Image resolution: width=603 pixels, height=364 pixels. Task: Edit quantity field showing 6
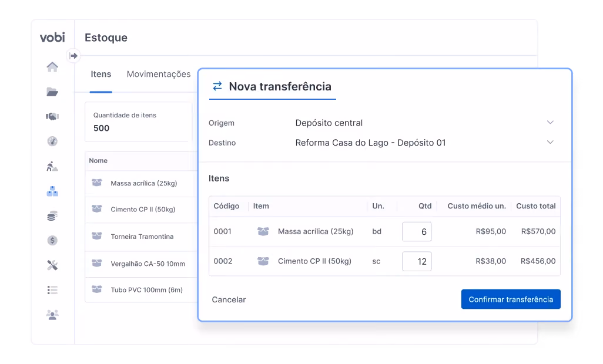[x=417, y=231]
